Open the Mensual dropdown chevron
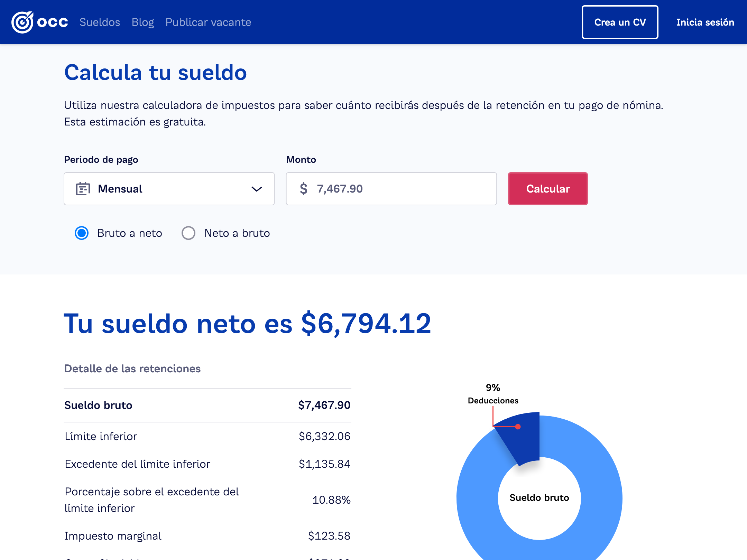Image resolution: width=747 pixels, height=560 pixels. point(256,189)
